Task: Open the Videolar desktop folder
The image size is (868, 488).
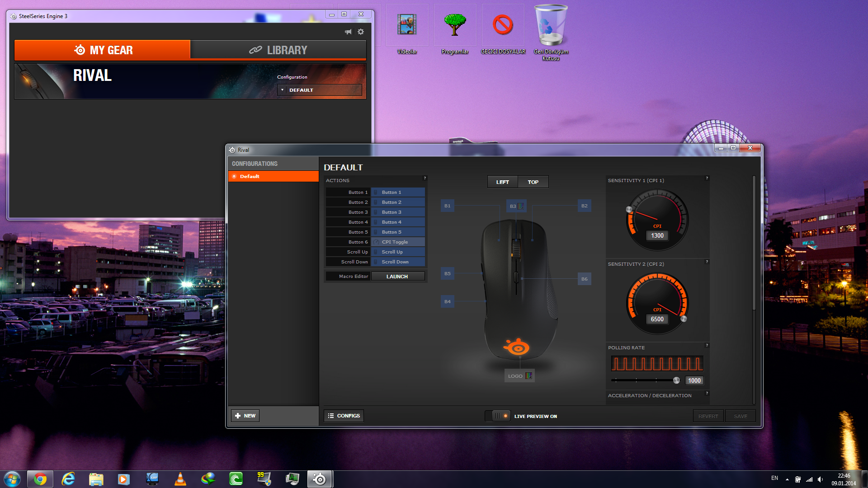Action: (x=407, y=30)
